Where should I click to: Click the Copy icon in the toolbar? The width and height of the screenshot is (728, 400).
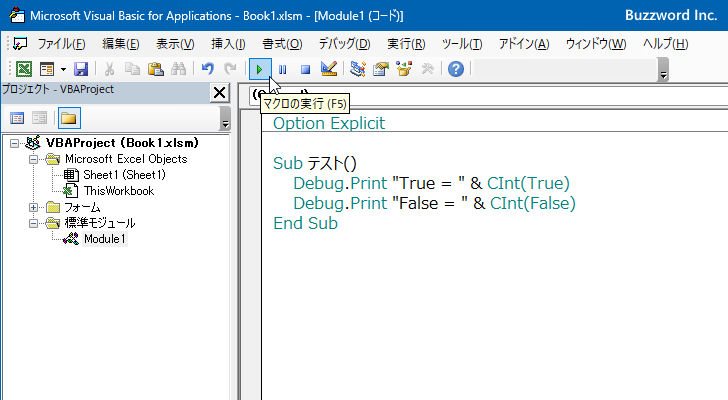(x=132, y=69)
